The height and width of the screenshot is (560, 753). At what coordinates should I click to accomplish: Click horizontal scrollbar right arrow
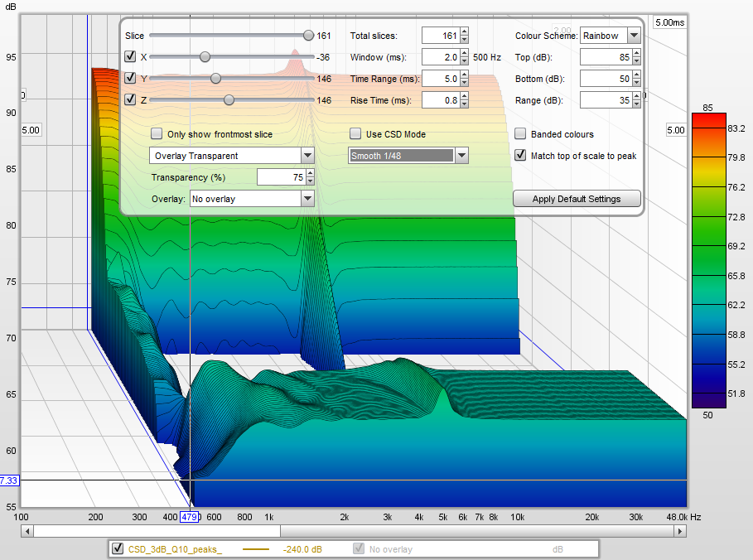tap(679, 531)
